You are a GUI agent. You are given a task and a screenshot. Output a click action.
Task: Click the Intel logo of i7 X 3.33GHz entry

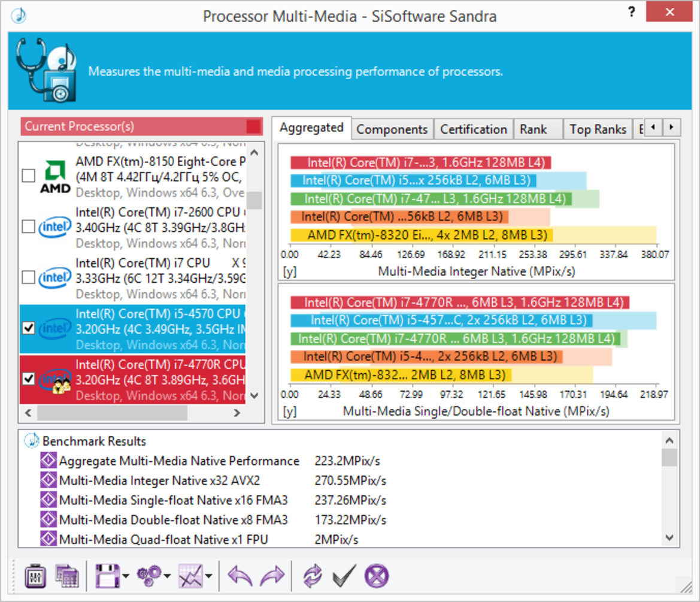pos(55,278)
